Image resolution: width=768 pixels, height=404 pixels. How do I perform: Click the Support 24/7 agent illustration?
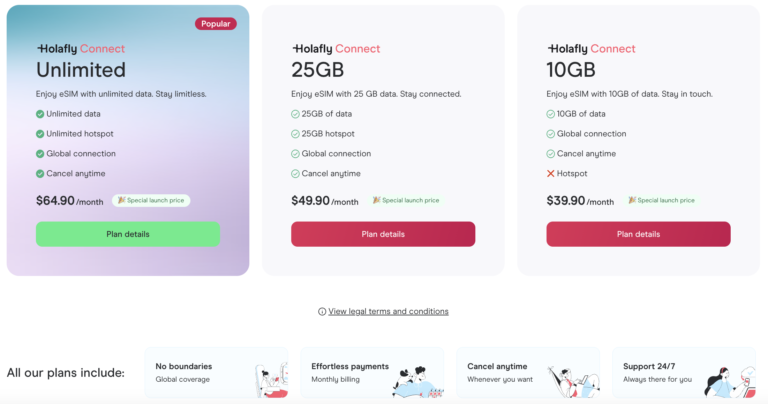click(728, 380)
